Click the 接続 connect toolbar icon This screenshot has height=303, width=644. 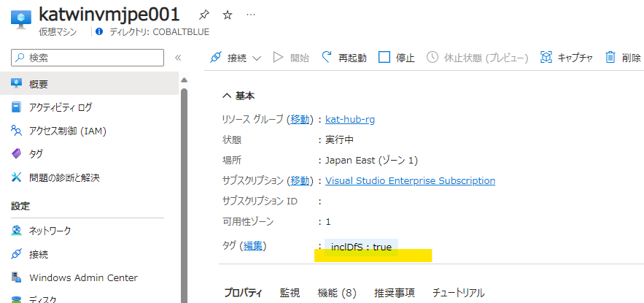click(216, 58)
